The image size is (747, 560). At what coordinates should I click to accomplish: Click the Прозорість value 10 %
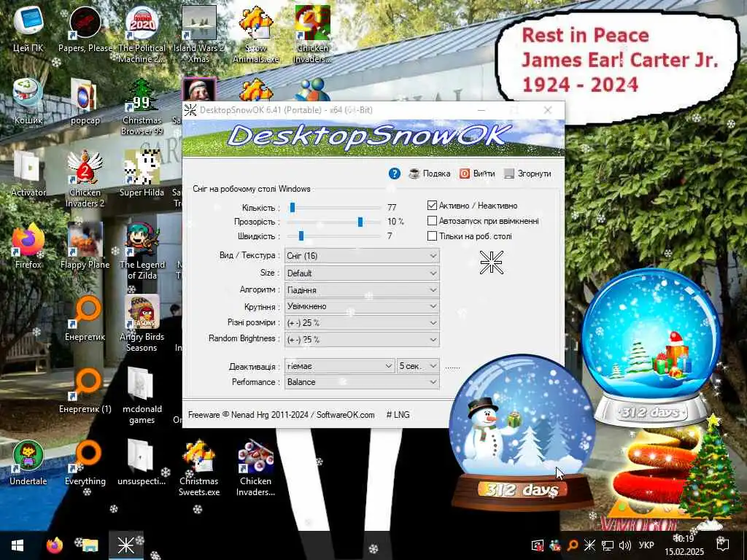point(395,222)
